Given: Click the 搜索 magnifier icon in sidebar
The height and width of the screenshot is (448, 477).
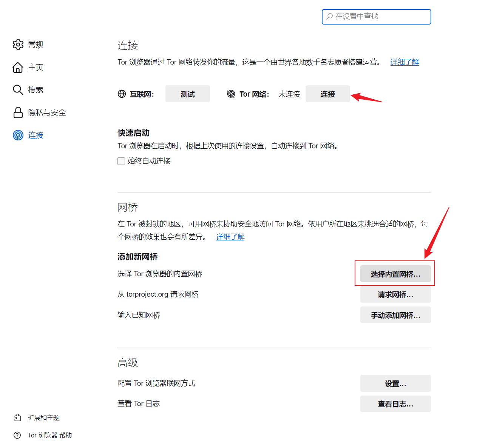Looking at the screenshot, I should tap(18, 90).
